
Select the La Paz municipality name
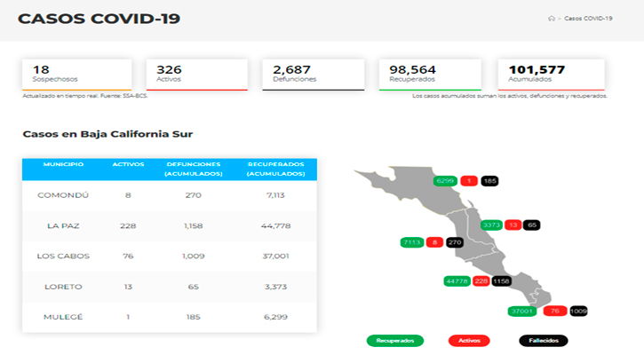[63, 225]
